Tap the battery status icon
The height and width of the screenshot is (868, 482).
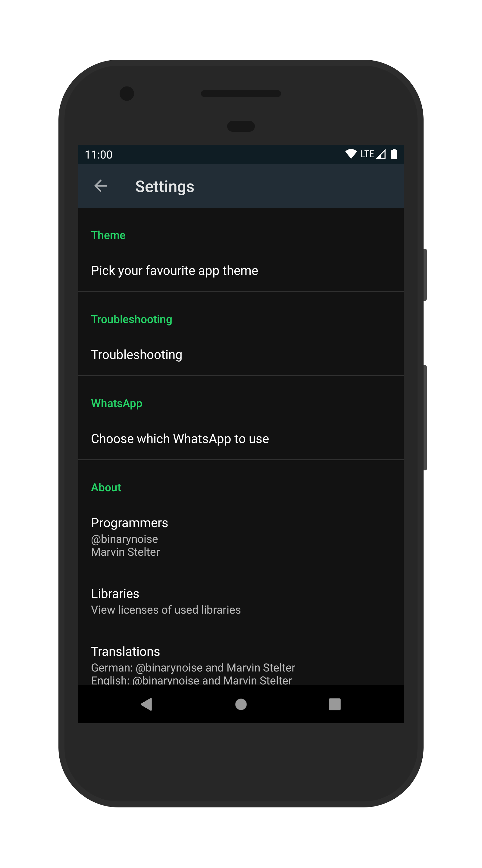coord(394,154)
